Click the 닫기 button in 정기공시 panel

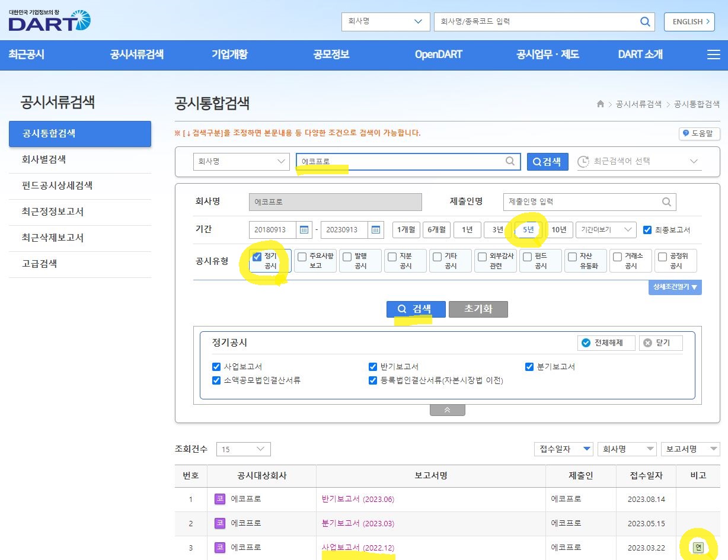(661, 343)
